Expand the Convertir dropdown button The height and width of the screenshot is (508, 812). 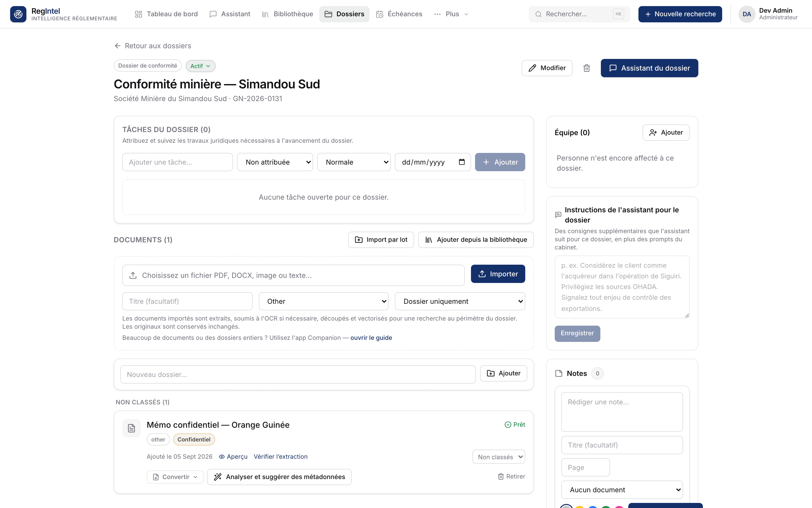coord(175,477)
